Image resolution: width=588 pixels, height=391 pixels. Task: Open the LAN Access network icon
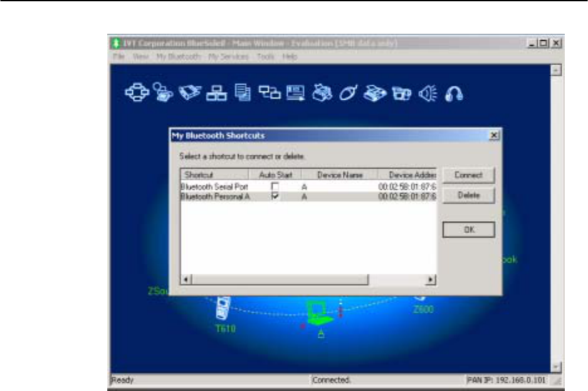pyautogui.click(x=216, y=93)
